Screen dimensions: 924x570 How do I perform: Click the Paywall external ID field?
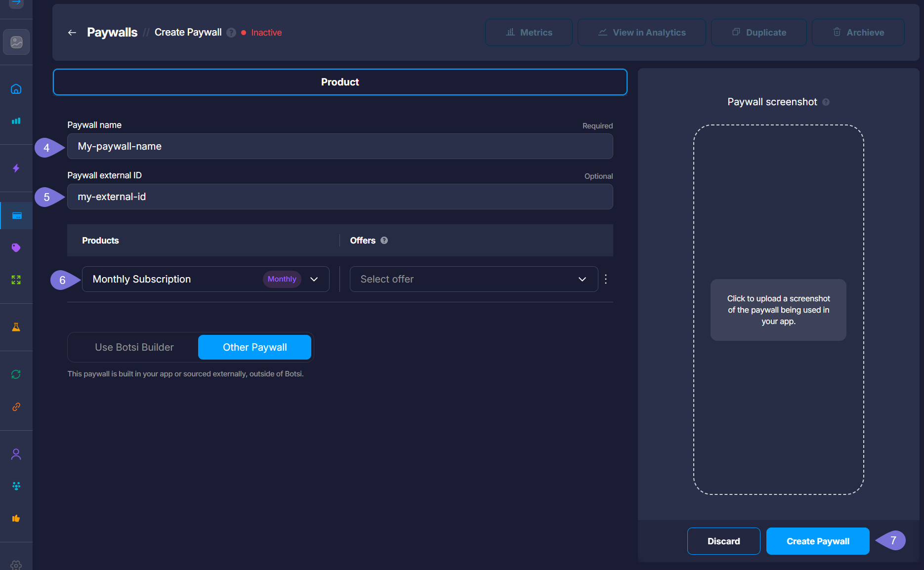point(340,197)
